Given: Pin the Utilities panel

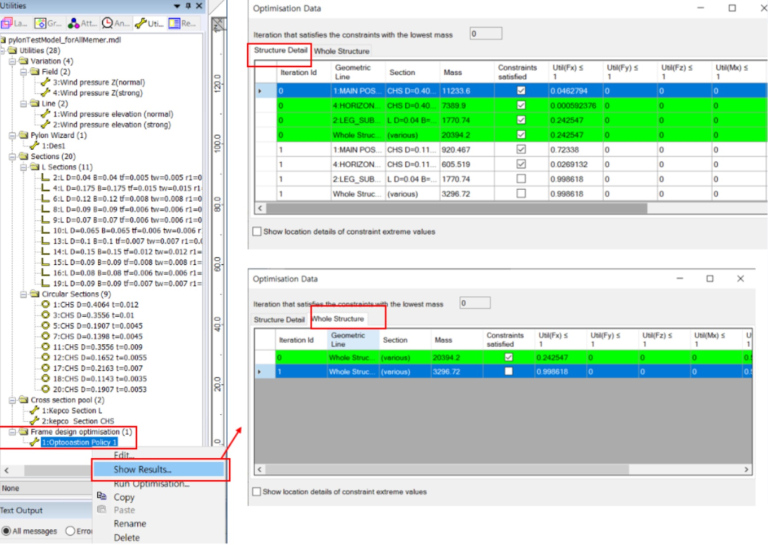Looking at the screenshot, I should point(186,6).
